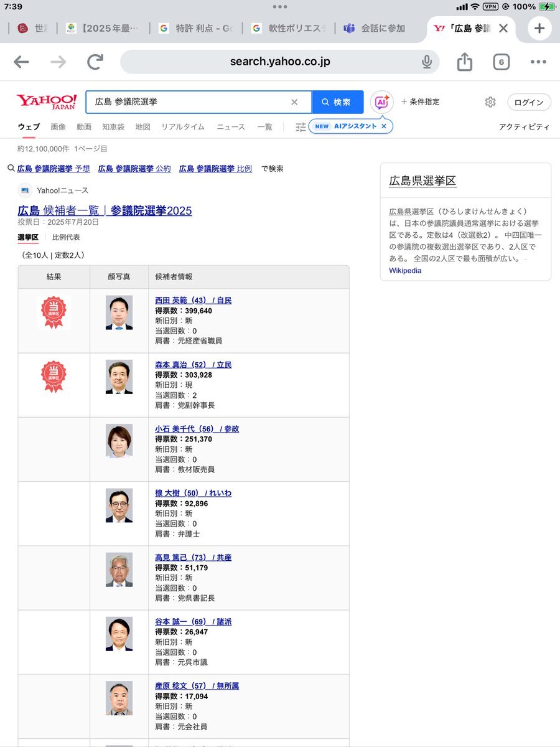
Task: Click the photo of 森本 真治
Action: [x=119, y=377]
